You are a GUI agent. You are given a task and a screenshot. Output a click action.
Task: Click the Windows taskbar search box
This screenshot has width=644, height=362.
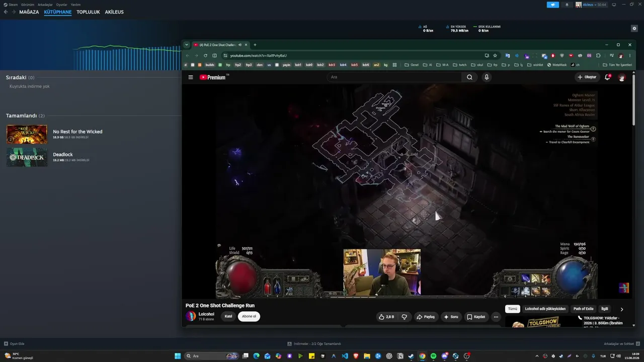[212, 356]
